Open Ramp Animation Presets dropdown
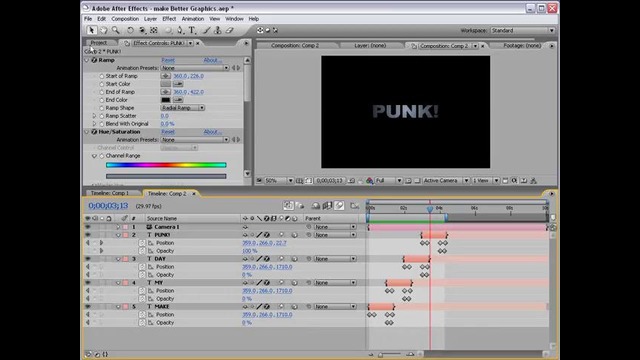The image size is (640, 360). point(195,68)
